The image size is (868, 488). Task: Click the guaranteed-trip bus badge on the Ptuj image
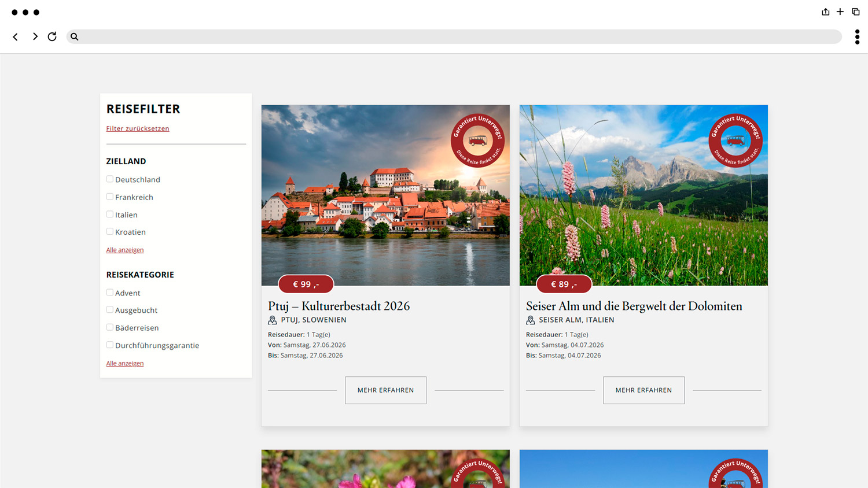(x=477, y=141)
